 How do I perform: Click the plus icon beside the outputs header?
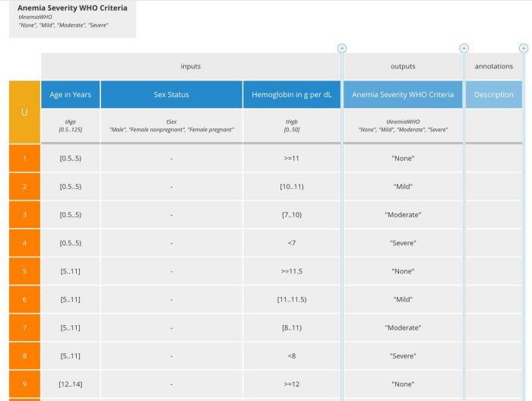[x=464, y=49]
